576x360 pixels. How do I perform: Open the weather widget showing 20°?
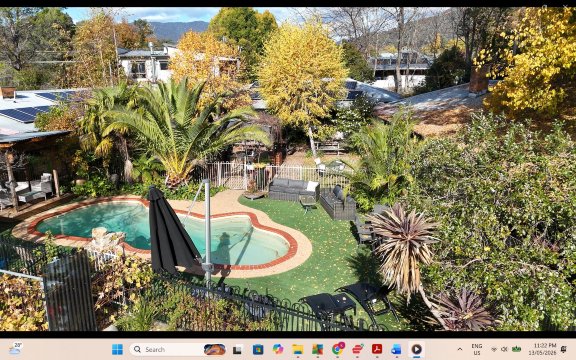15,348
